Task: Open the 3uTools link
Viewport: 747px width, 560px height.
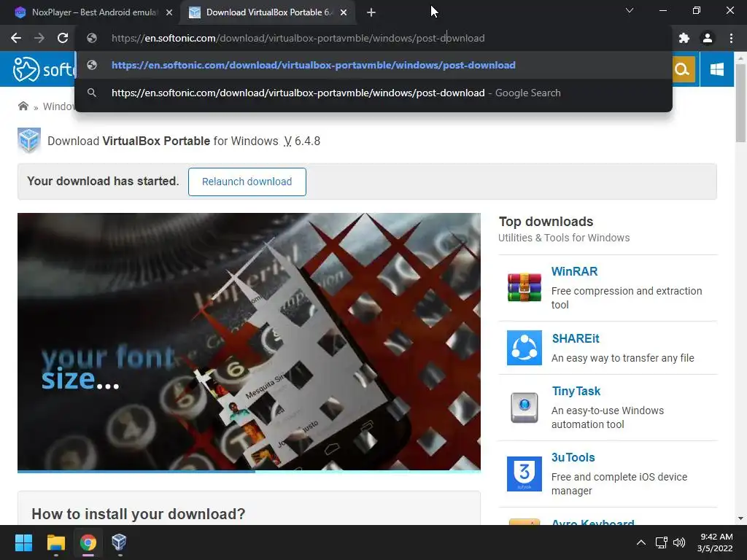Action: 573,457
